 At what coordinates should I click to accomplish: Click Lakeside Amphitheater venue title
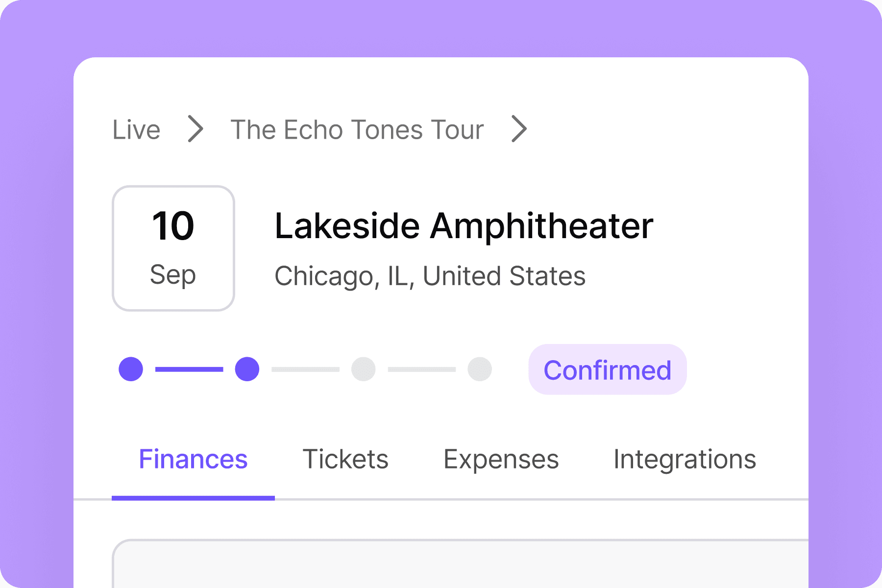464,226
